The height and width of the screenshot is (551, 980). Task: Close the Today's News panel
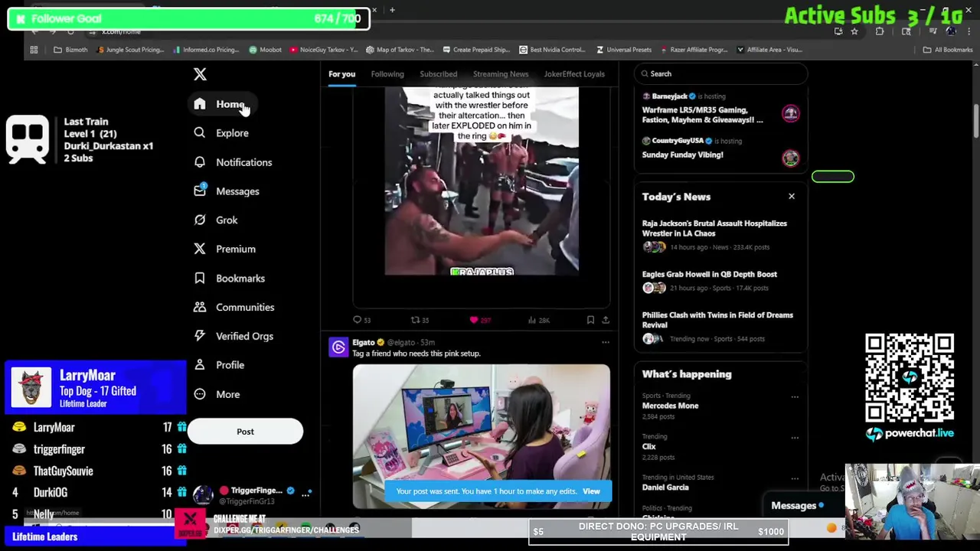[x=792, y=197]
